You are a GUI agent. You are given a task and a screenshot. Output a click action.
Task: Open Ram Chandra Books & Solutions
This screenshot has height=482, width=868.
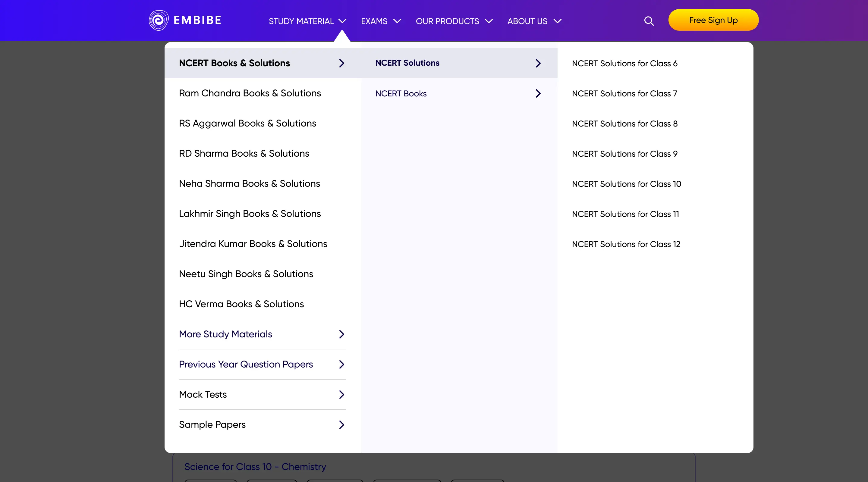(250, 93)
